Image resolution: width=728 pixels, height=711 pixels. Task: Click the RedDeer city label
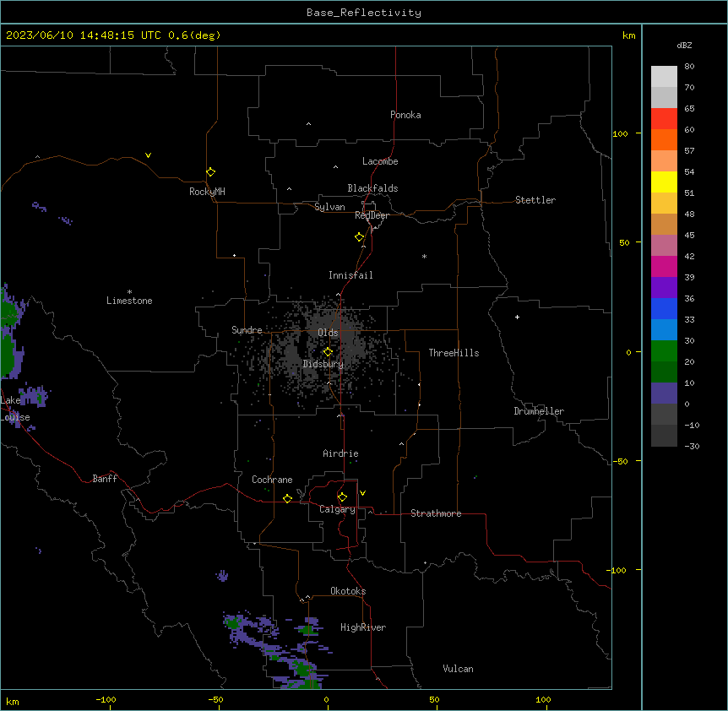[x=372, y=215]
